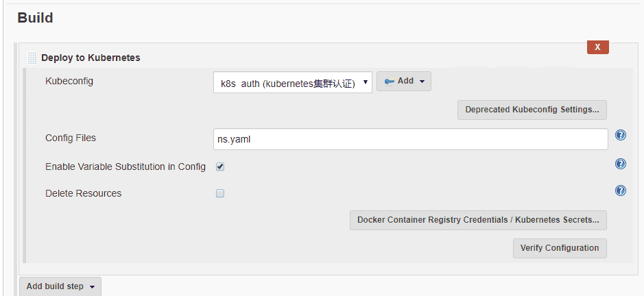Enable the Delete Resources checkbox
Screen dimensions: 644x296
(x=220, y=193)
